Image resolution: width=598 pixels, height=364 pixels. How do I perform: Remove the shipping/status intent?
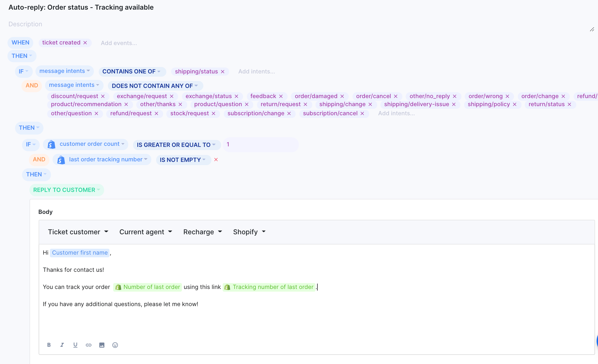[x=223, y=72]
